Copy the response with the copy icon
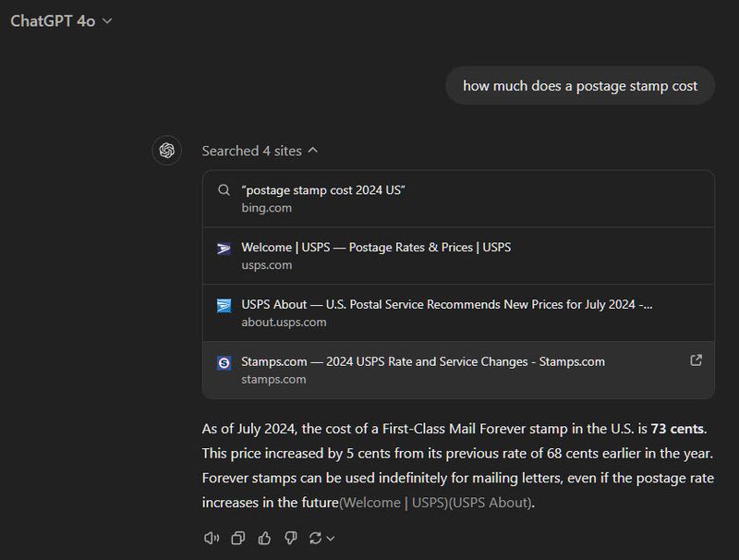 (x=238, y=538)
